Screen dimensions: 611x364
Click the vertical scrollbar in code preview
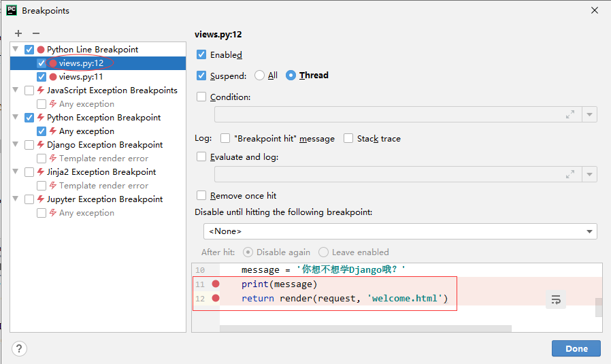(599, 308)
